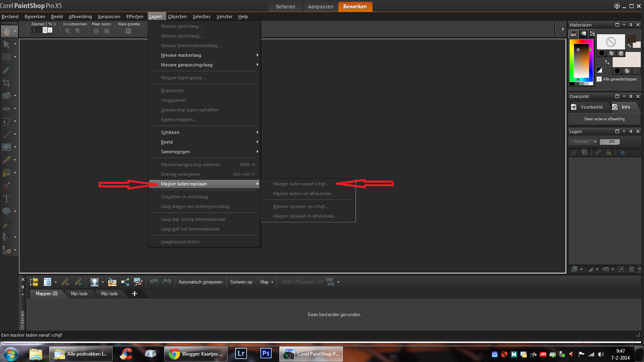Toggle auto-hide pin on Lagen panel
Screen dimensions: 644x362
pyautogui.click(x=631, y=132)
